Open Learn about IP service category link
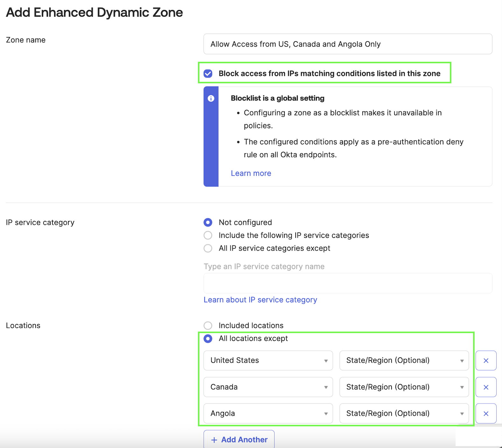 coord(260,300)
